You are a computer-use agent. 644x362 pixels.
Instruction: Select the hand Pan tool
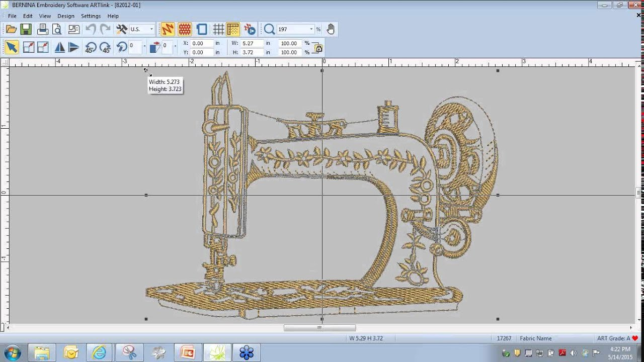(331, 29)
